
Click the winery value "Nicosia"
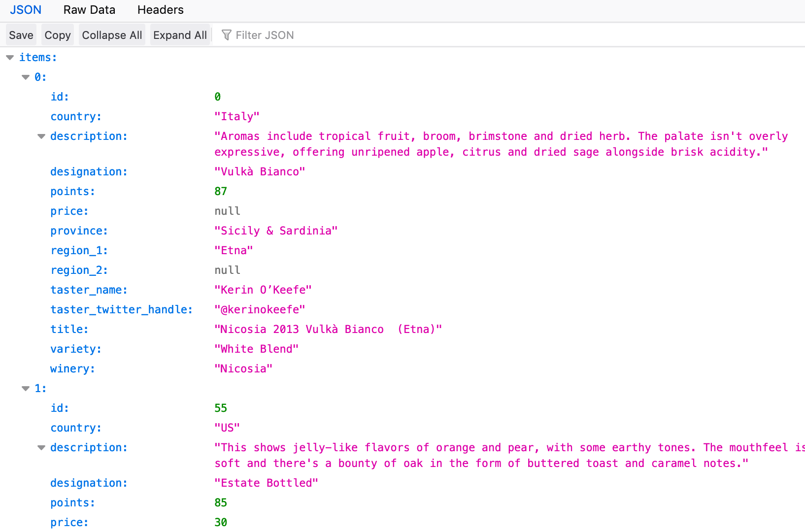tap(243, 368)
